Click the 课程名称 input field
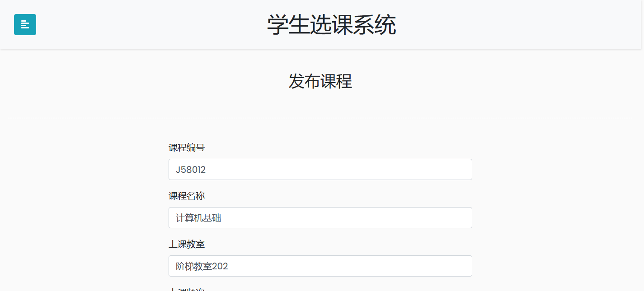Viewport: 644px width, 291px height. tap(320, 217)
